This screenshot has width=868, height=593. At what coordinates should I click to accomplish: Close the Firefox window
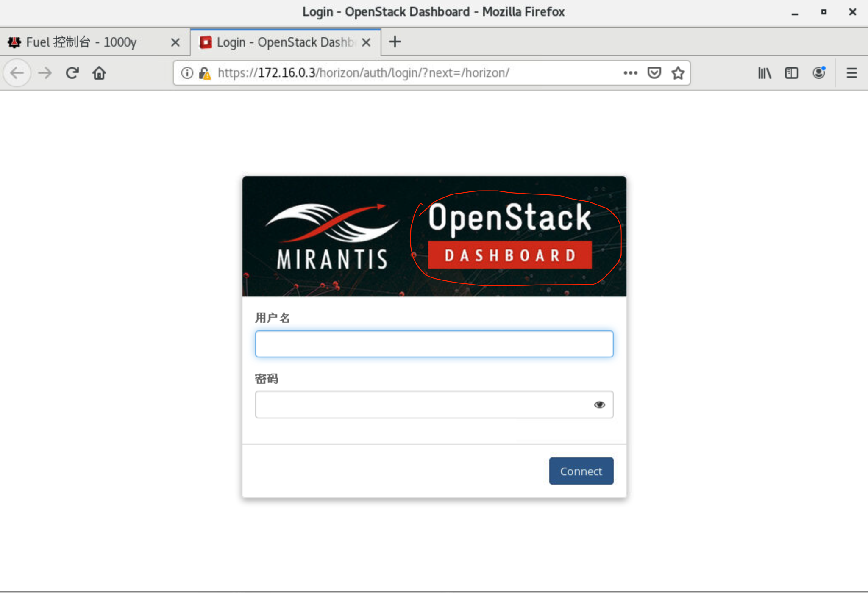[x=853, y=12]
